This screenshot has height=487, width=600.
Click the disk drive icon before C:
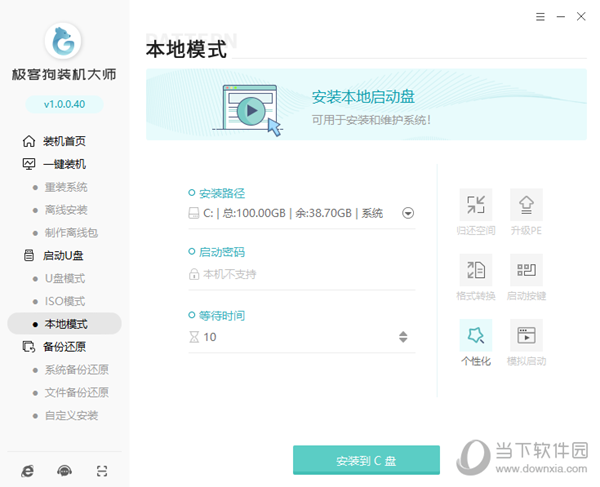(194, 213)
